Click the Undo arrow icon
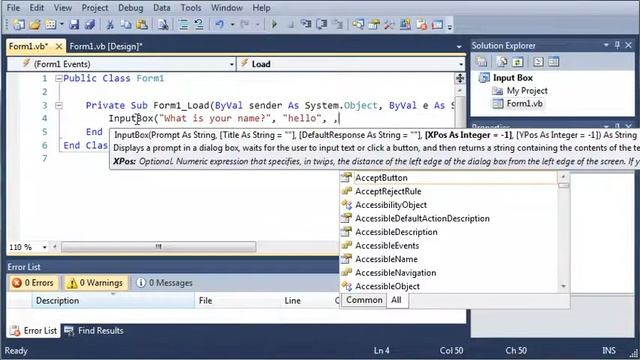The width and height of the screenshot is (640, 360). (220, 24)
